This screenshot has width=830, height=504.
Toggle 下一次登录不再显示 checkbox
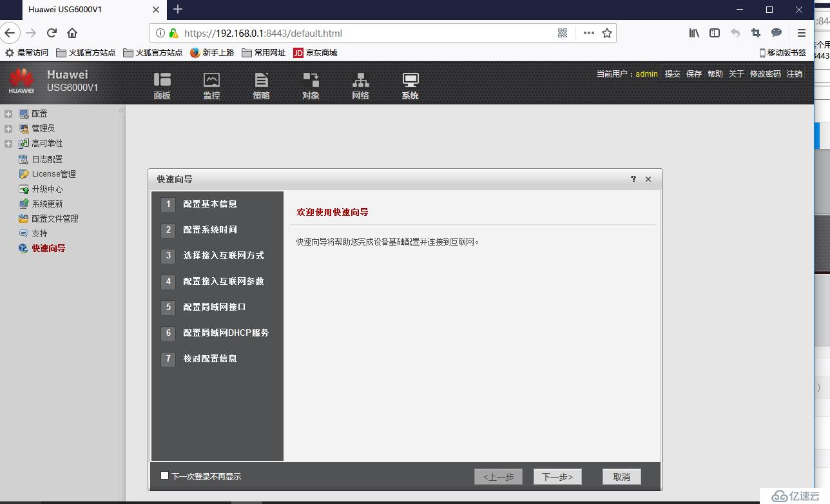(164, 476)
